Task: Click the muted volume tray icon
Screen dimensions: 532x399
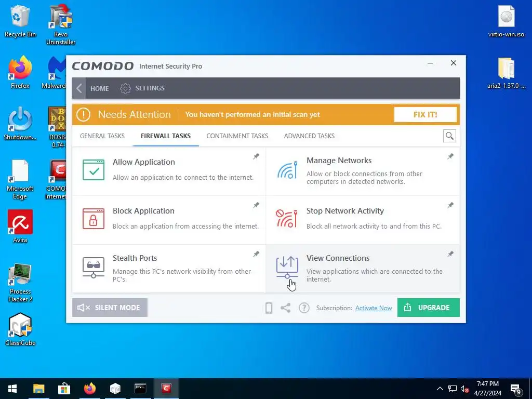Action: [464, 389]
